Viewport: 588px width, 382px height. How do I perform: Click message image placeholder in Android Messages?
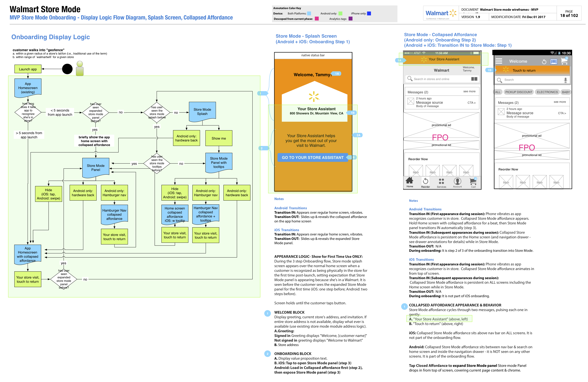(501, 112)
